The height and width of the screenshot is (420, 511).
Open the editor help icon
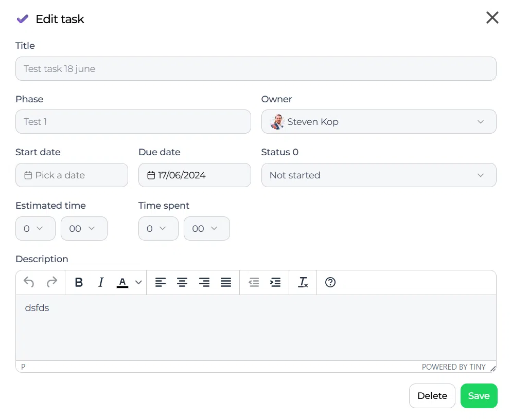coord(330,282)
